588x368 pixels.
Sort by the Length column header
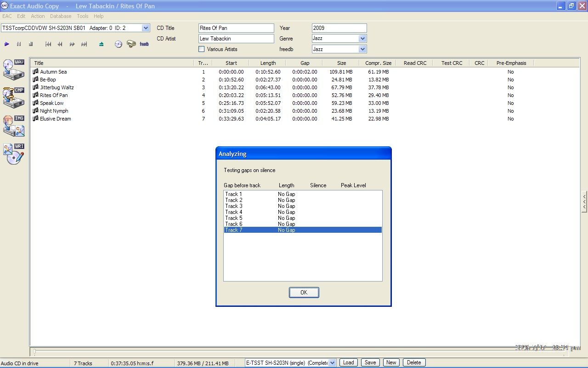point(268,63)
